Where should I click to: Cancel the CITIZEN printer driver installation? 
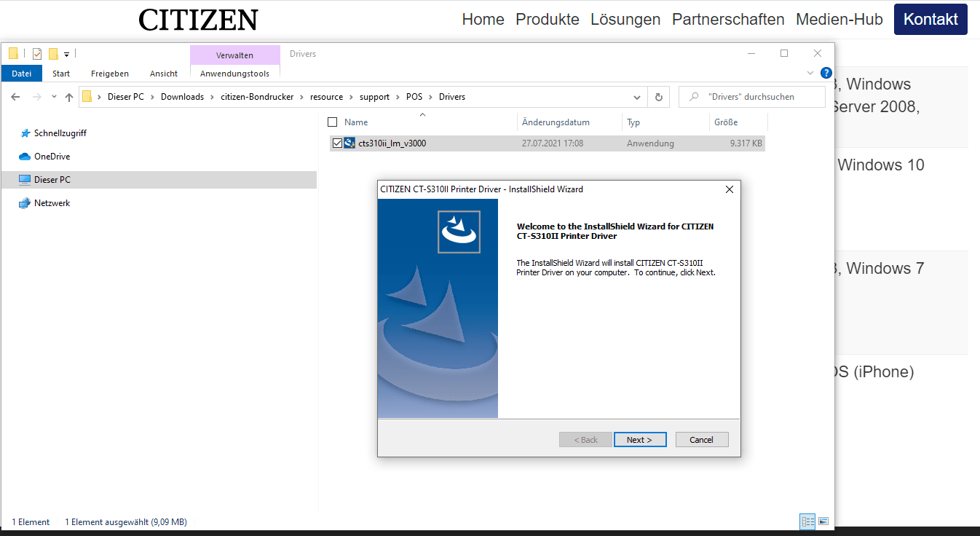(702, 440)
